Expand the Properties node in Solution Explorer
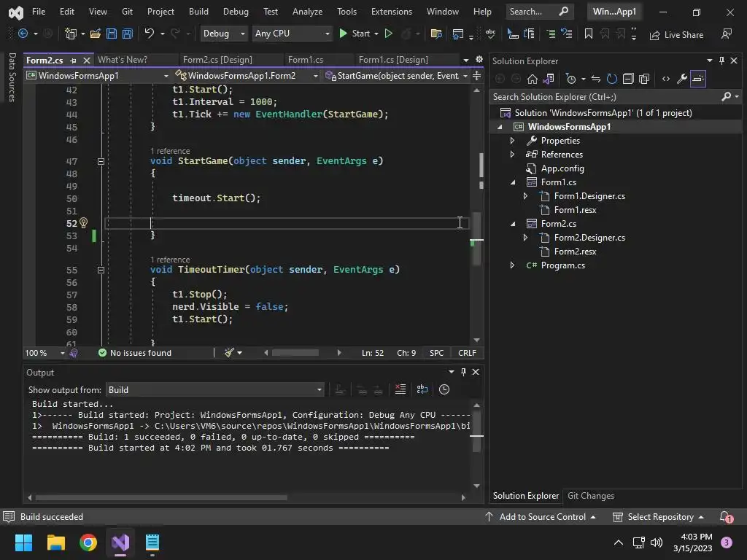The width and height of the screenshot is (747, 560). [x=512, y=141]
